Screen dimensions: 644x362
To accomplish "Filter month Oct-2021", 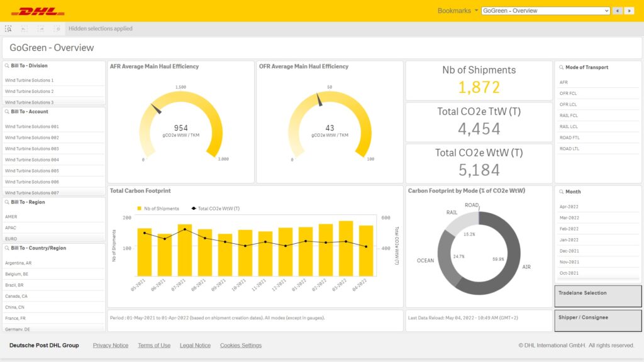I will pos(598,273).
